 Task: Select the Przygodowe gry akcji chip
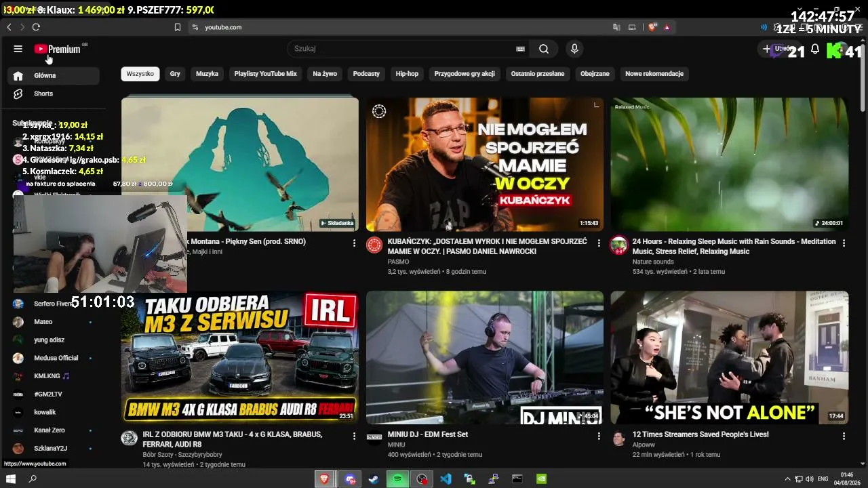(465, 74)
